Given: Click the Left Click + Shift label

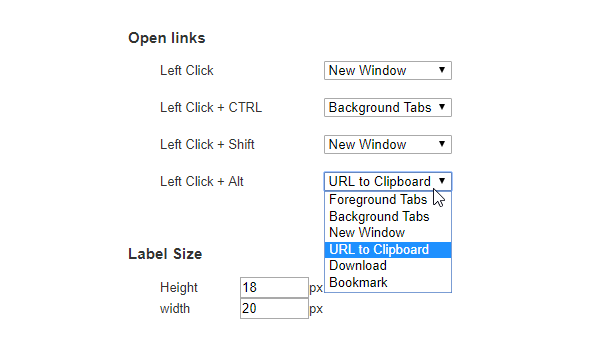Looking at the screenshot, I should click(x=207, y=145).
